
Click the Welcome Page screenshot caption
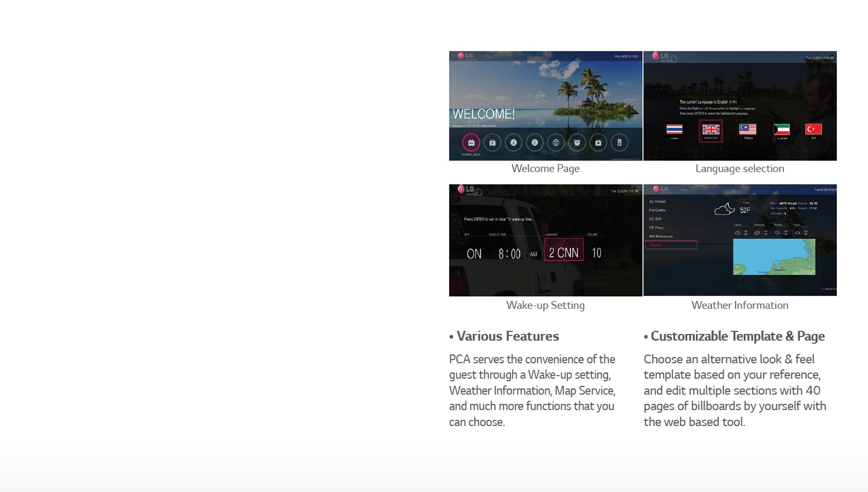[x=545, y=169]
